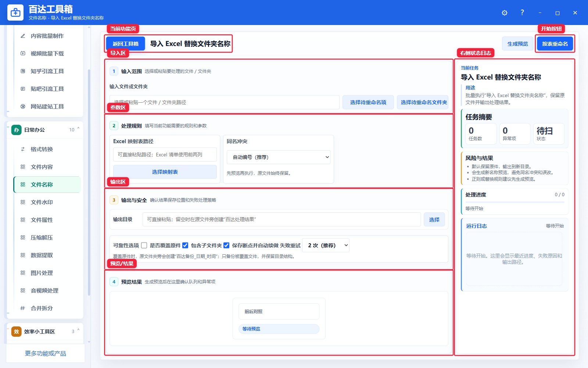The image size is (588, 368).
Task: Click 选择待重命名文件夹 button
Action: (423, 102)
